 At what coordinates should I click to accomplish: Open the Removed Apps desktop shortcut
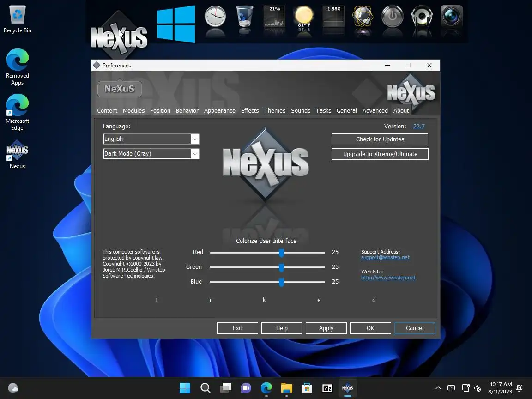(x=17, y=67)
